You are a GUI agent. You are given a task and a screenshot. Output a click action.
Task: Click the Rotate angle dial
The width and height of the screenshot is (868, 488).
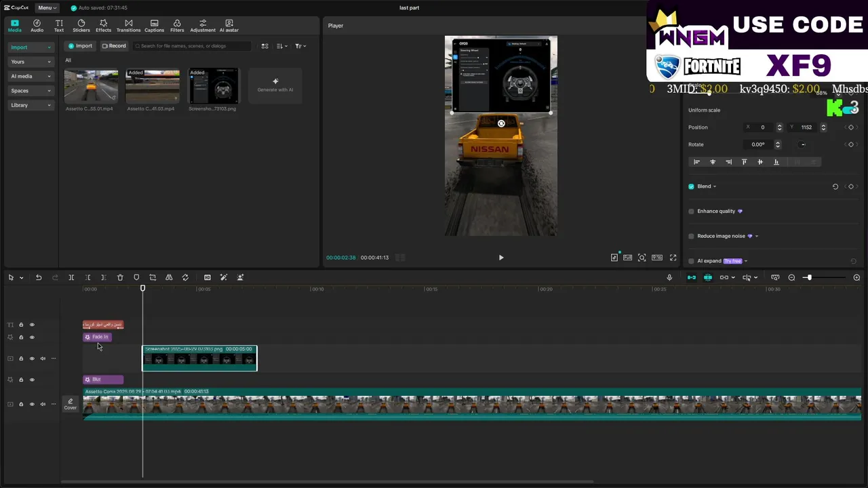[x=802, y=144]
